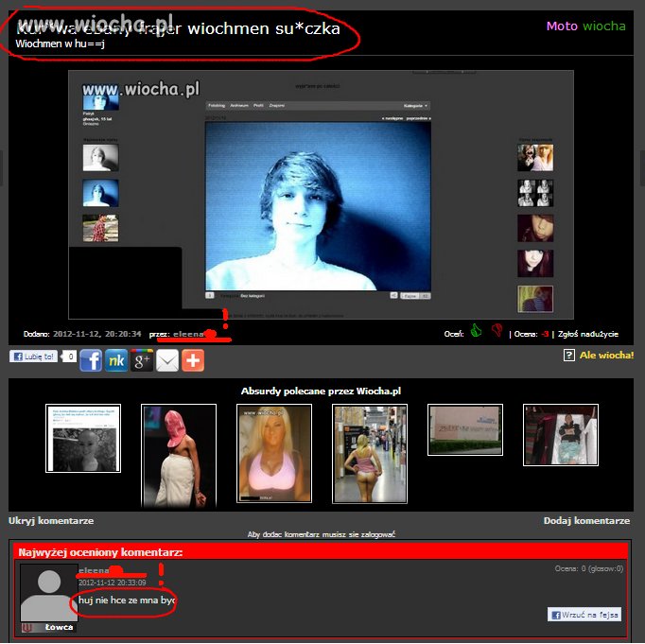Viewport: 645px width, 644px height.
Task: Click the 'Łowca' rank badge
Action: (x=49, y=627)
